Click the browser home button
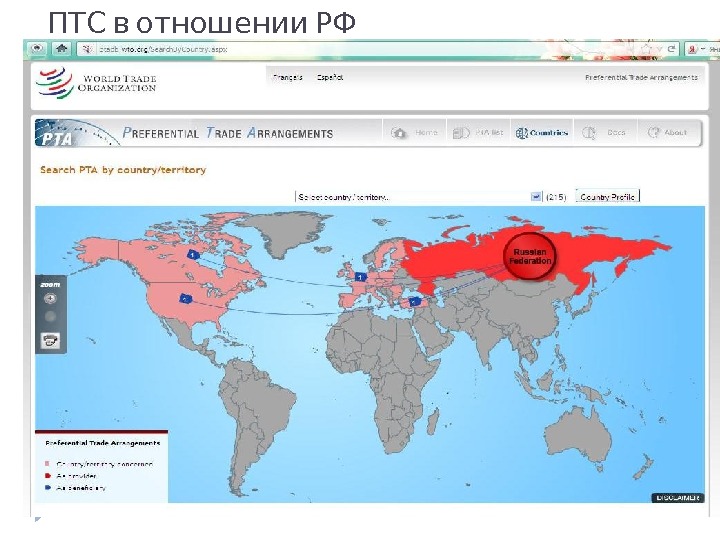Viewport: 720px width, 540px height. (62, 48)
